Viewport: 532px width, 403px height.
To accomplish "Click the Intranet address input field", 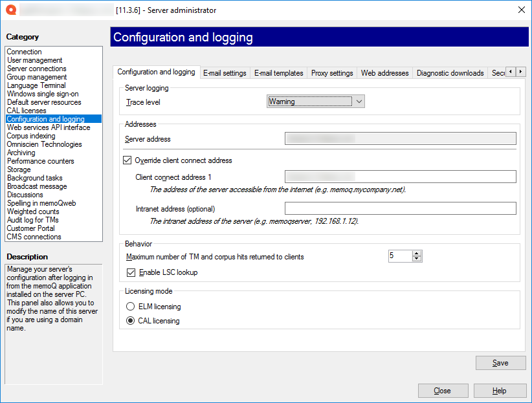I will [x=401, y=208].
